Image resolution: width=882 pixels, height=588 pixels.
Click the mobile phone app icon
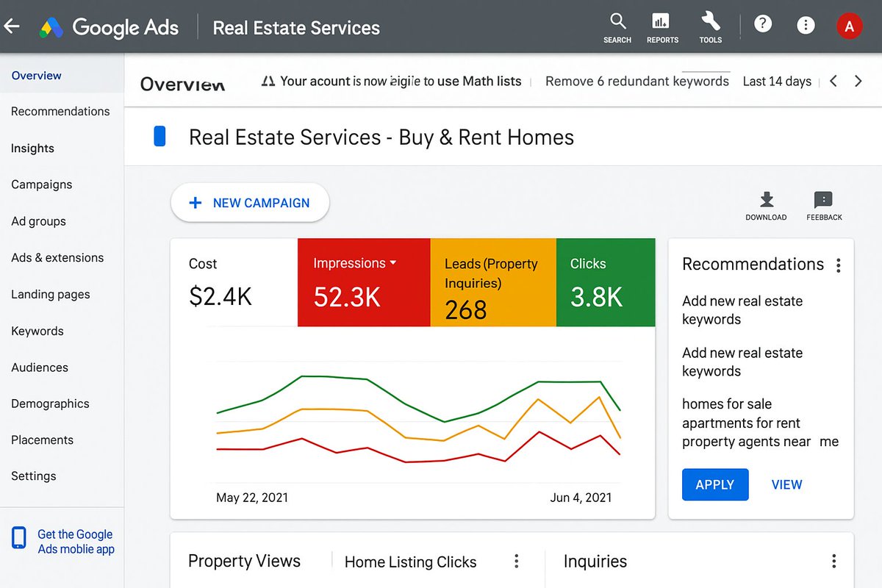point(19,537)
